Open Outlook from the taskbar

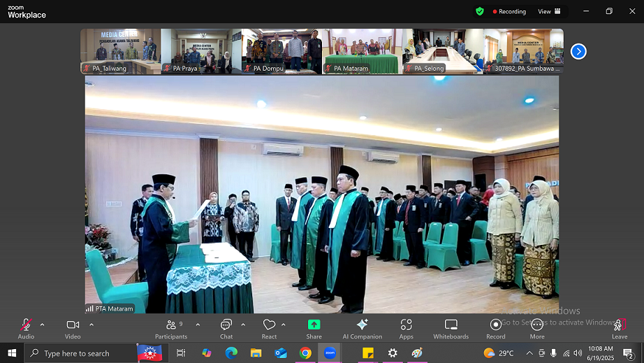coord(281,353)
